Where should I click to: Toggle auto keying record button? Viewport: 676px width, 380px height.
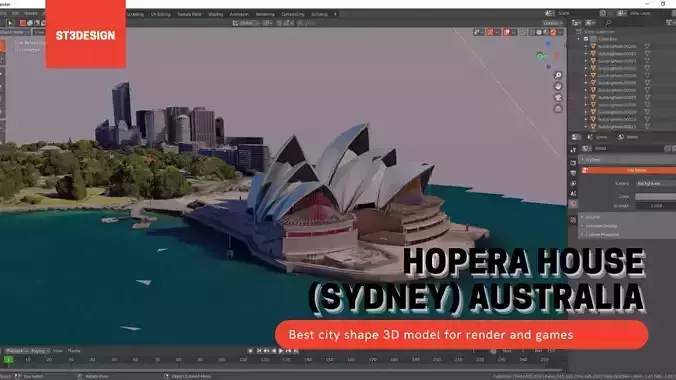pos(250,351)
